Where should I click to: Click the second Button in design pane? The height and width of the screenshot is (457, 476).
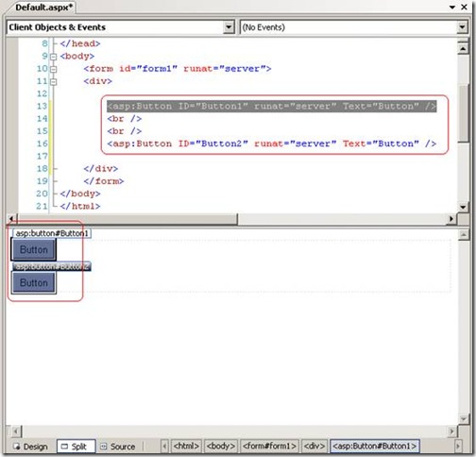34,282
